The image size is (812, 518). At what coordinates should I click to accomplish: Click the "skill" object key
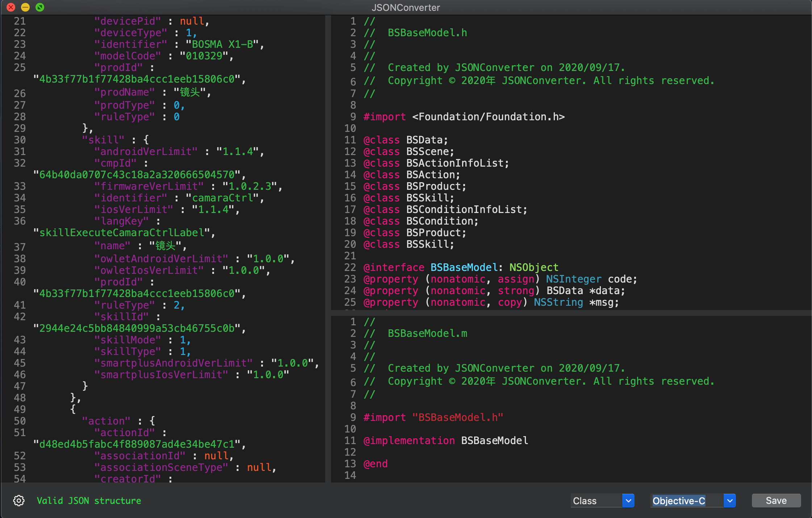[x=103, y=140]
